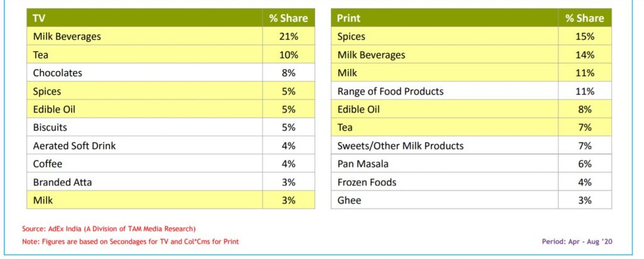Screen dimensions: 644x259
Task: Select Sweets/Other Milk Products cell
Action: [401, 146]
